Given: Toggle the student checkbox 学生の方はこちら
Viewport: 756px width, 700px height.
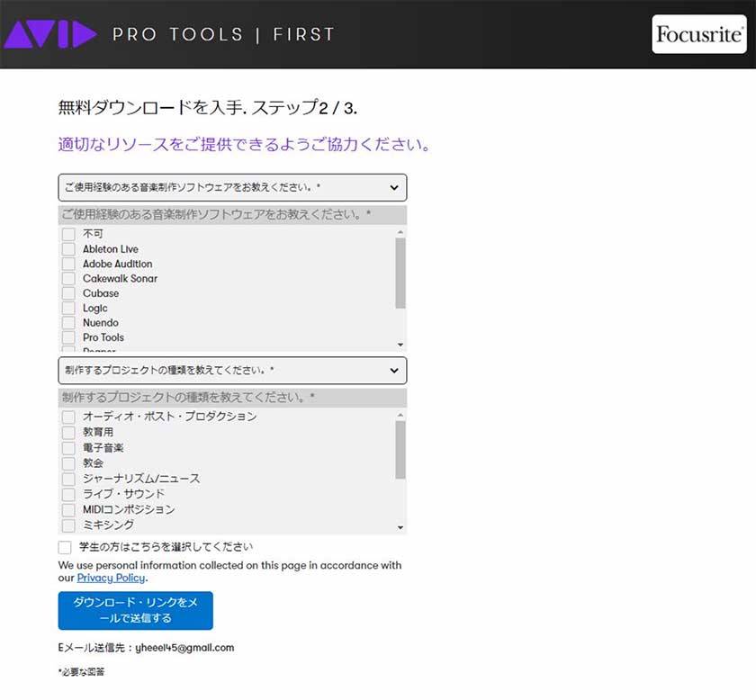Looking at the screenshot, I should click(x=65, y=547).
